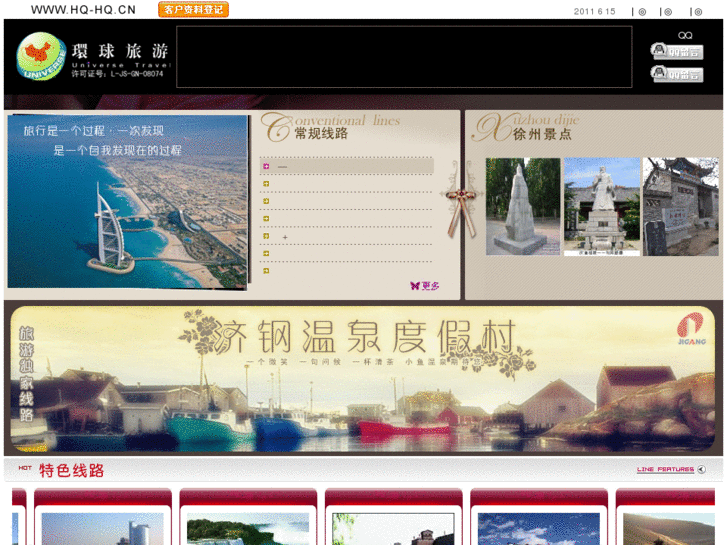Click the pink arrow icon in highlighted route row
Screen dimensions: 727x545
(266, 166)
